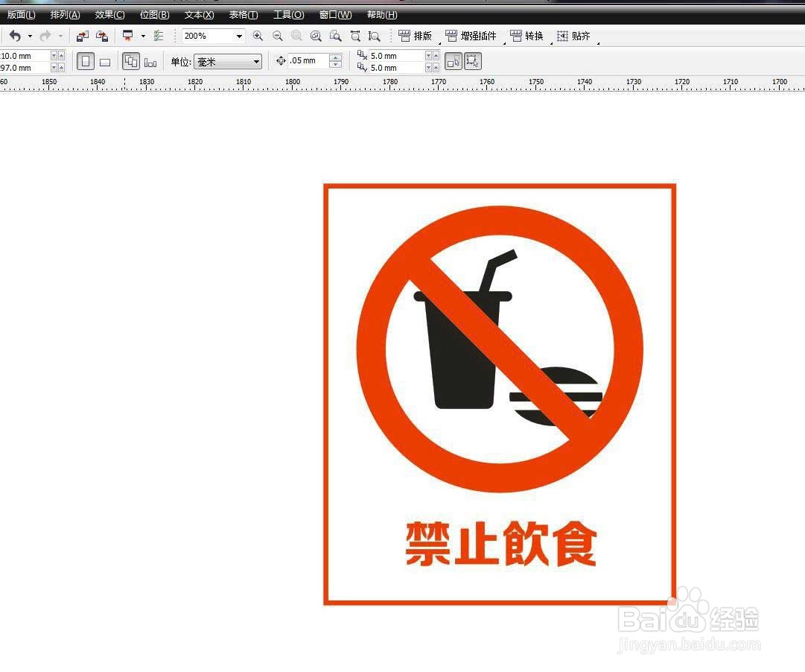The image size is (805, 672).
Task: Open the 帮助(H) menu
Action: tap(382, 15)
